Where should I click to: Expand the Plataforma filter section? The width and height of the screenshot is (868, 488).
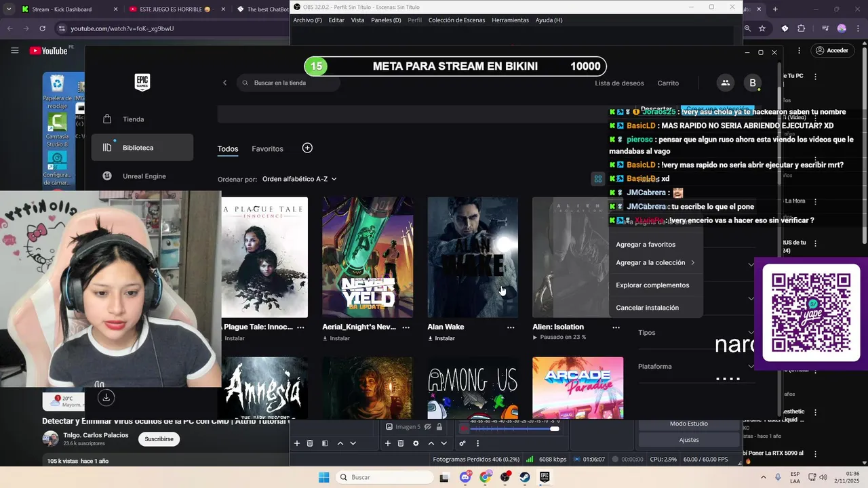click(x=696, y=367)
